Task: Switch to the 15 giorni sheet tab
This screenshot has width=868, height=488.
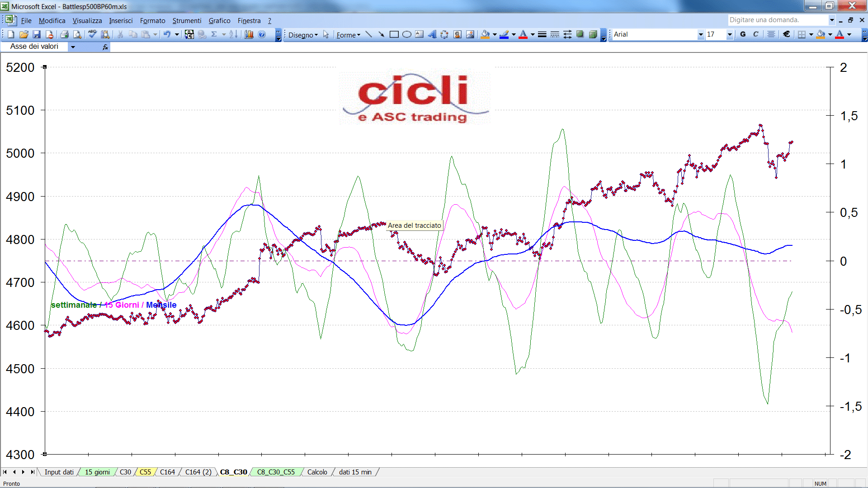Action: pyautogui.click(x=97, y=472)
